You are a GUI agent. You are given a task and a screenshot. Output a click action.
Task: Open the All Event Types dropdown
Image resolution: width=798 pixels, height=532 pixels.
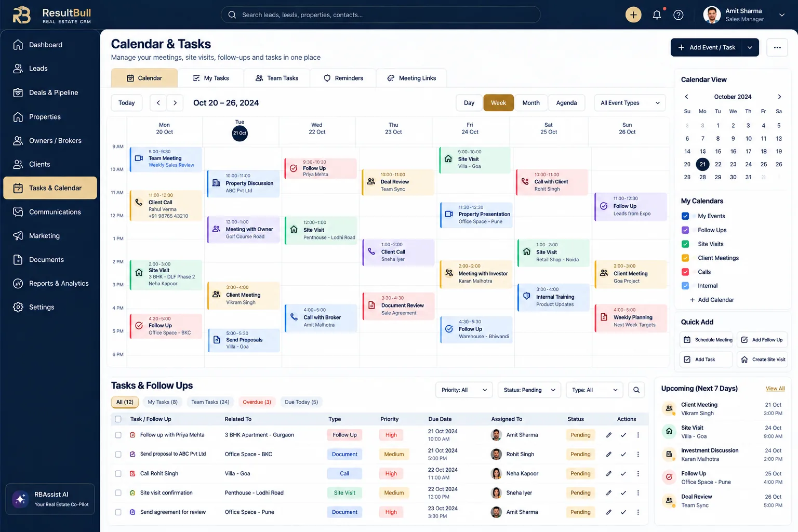coord(630,103)
